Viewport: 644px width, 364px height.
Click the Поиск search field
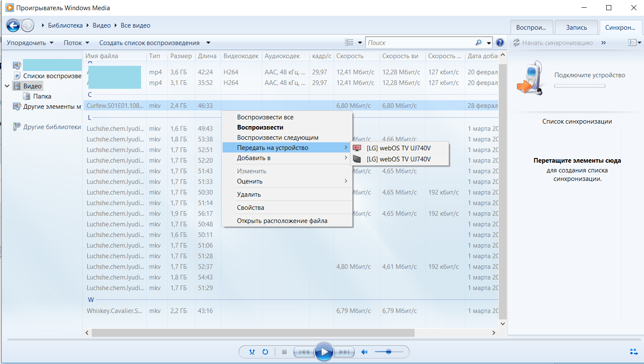(x=420, y=42)
